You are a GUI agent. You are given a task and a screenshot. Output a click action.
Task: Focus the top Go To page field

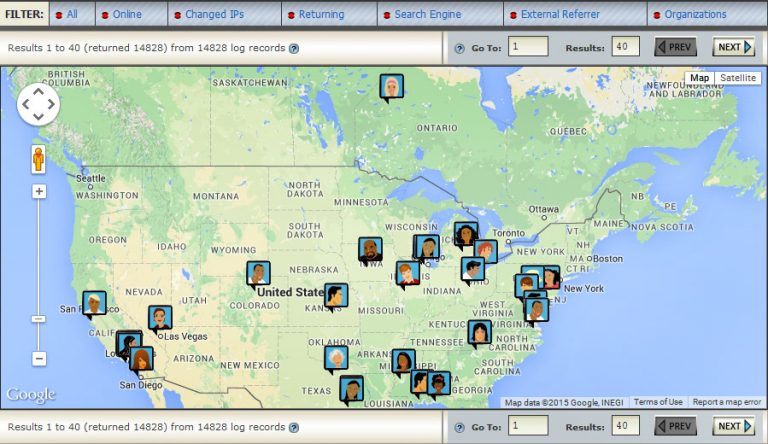528,47
